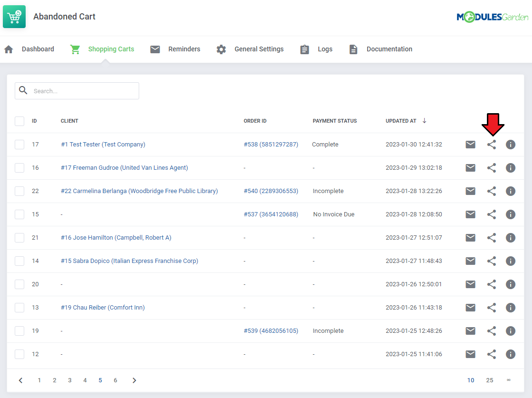Select cart 13 checkbox

coord(19,307)
